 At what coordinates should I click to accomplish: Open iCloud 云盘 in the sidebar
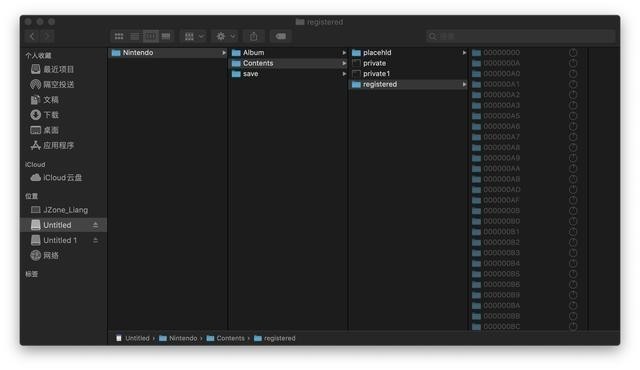tap(56, 178)
